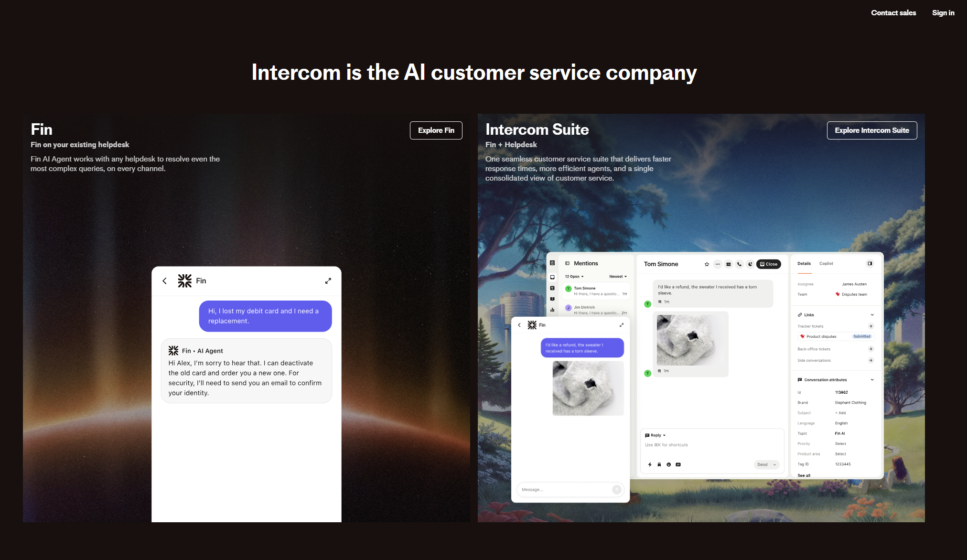Toggle the details side panel icon
This screenshot has height=560, width=967.
point(870,263)
